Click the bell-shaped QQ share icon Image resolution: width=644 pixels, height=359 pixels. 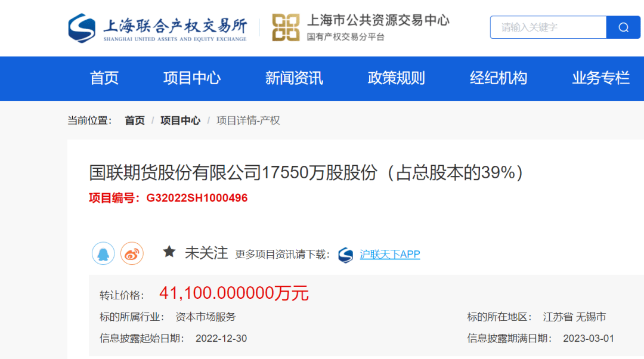coord(101,253)
